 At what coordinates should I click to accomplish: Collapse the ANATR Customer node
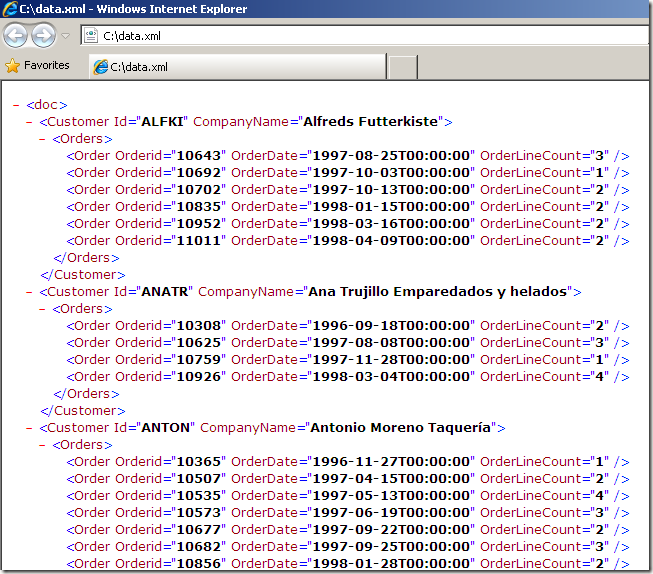coord(29,292)
